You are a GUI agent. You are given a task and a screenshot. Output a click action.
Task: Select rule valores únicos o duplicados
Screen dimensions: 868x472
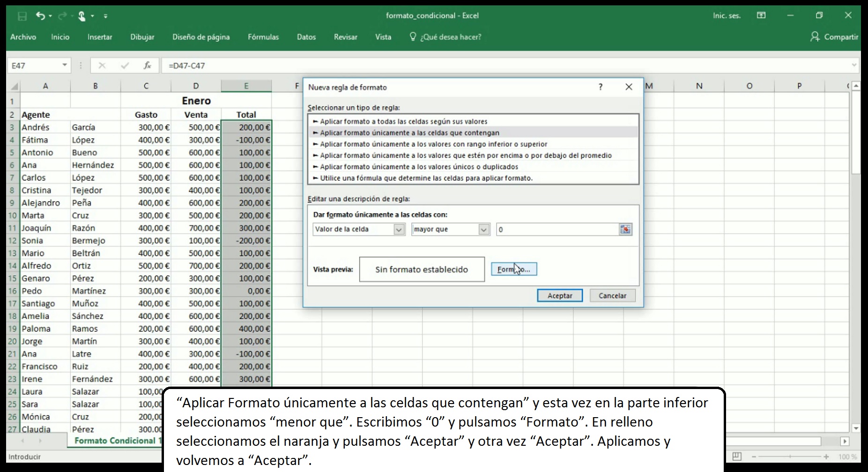click(x=473, y=166)
